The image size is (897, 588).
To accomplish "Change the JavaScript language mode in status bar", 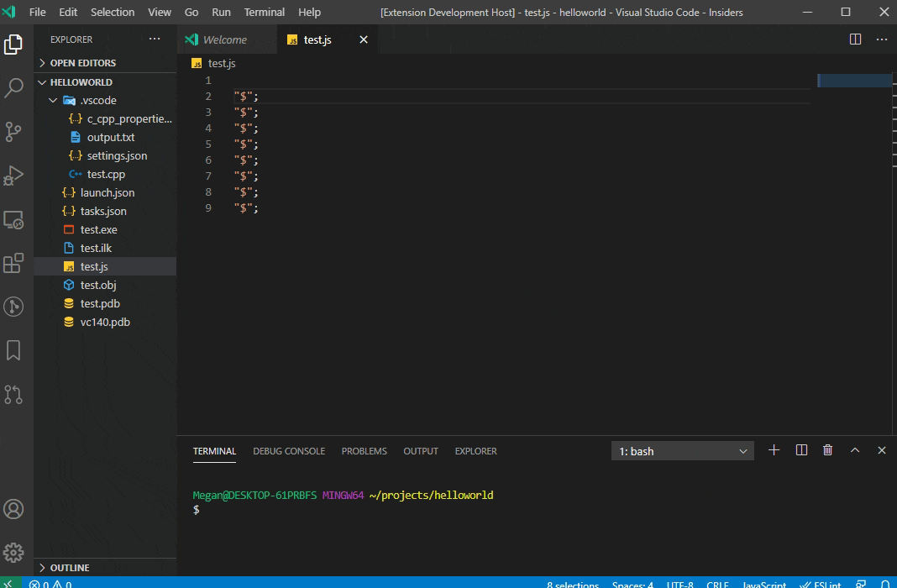I will pos(763,584).
